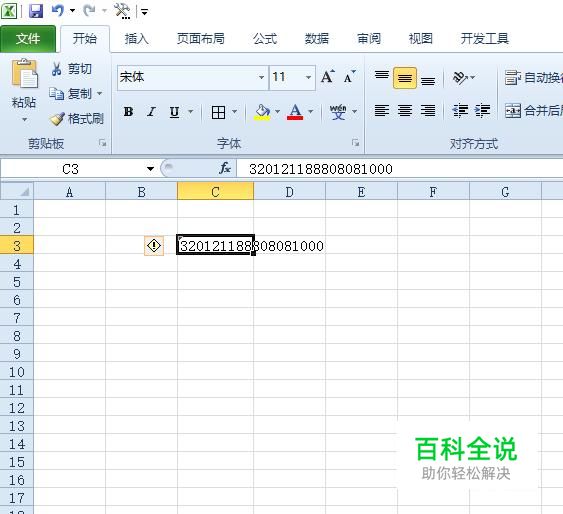Screen dimensions: 563x514
Task: Click the Decrease Indent icon
Action: click(x=460, y=111)
